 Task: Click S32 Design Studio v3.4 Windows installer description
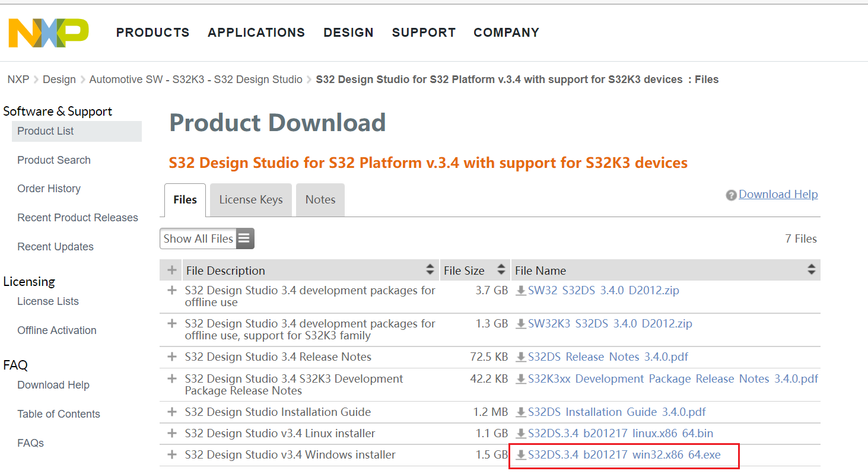(x=290, y=454)
